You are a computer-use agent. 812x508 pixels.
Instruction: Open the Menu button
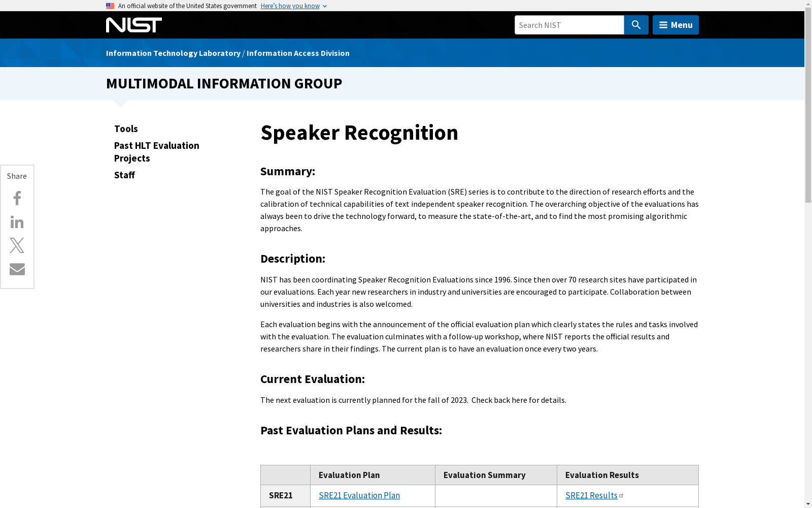click(x=675, y=25)
